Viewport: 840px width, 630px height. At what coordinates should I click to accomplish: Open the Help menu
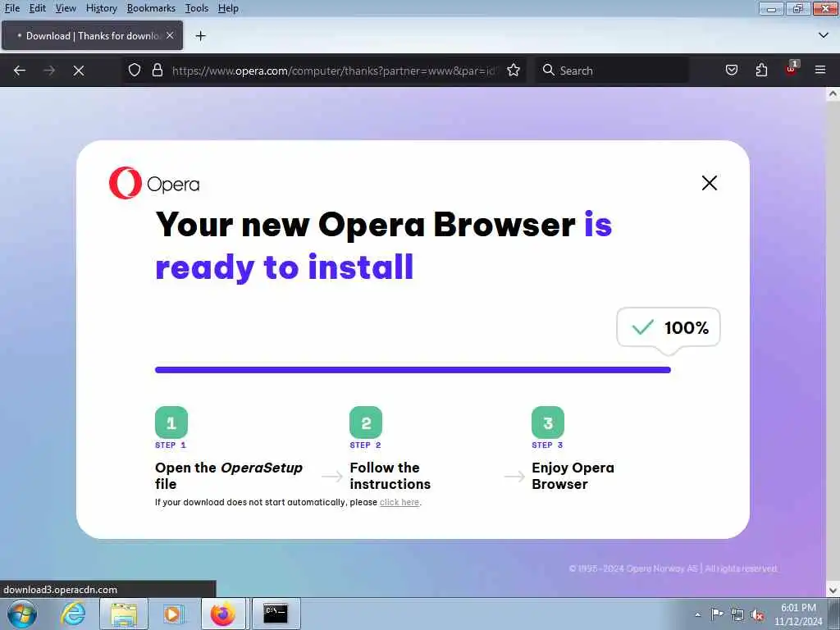[x=228, y=8]
